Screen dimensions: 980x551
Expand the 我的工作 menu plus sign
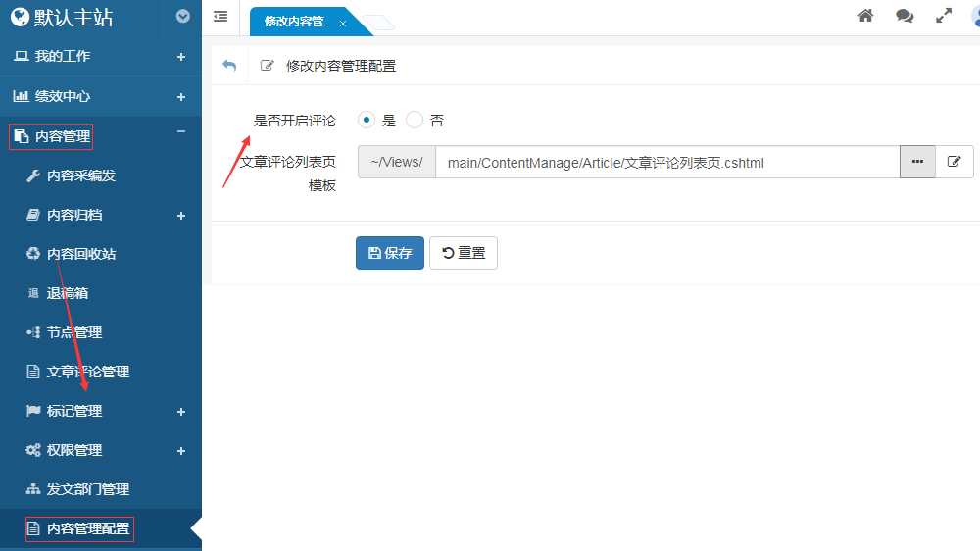(181, 57)
